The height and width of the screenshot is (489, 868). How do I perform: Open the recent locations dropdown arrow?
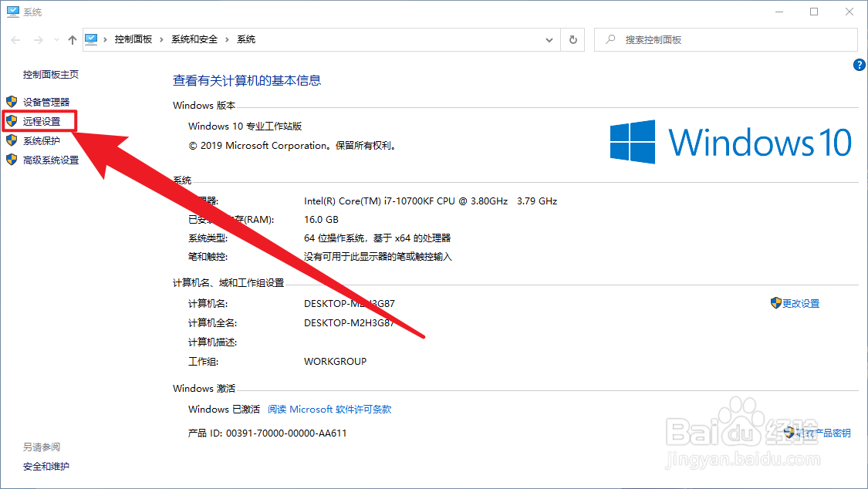pyautogui.click(x=56, y=40)
